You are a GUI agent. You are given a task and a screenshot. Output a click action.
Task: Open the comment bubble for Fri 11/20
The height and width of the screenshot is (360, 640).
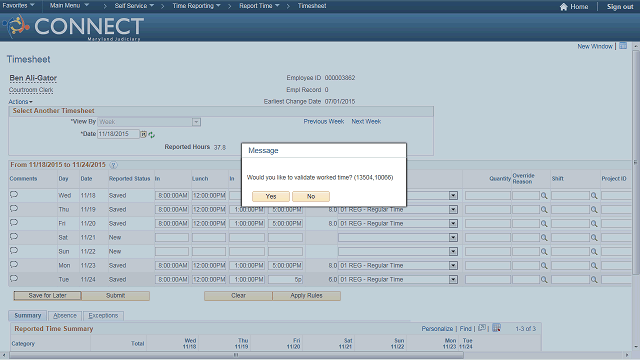click(14, 222)
